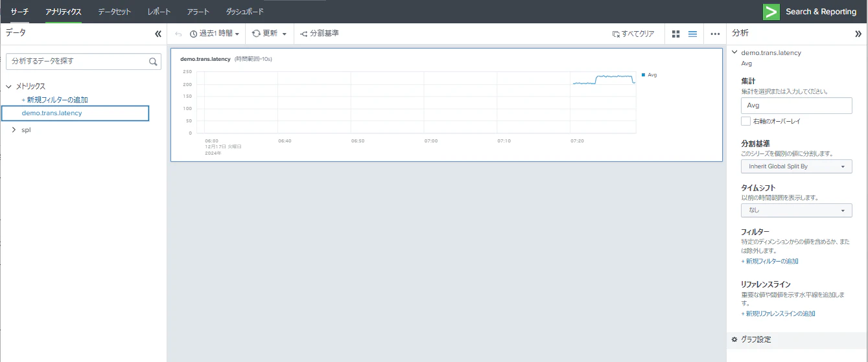Collapse the データ panel with double chevron
Viewport: 868px width, 362px height.
(x=158, y=34)
